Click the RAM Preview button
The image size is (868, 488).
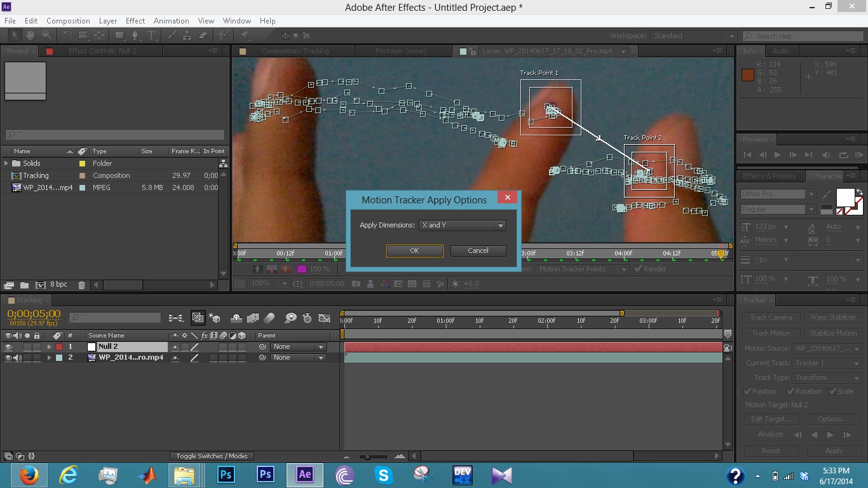859,154
